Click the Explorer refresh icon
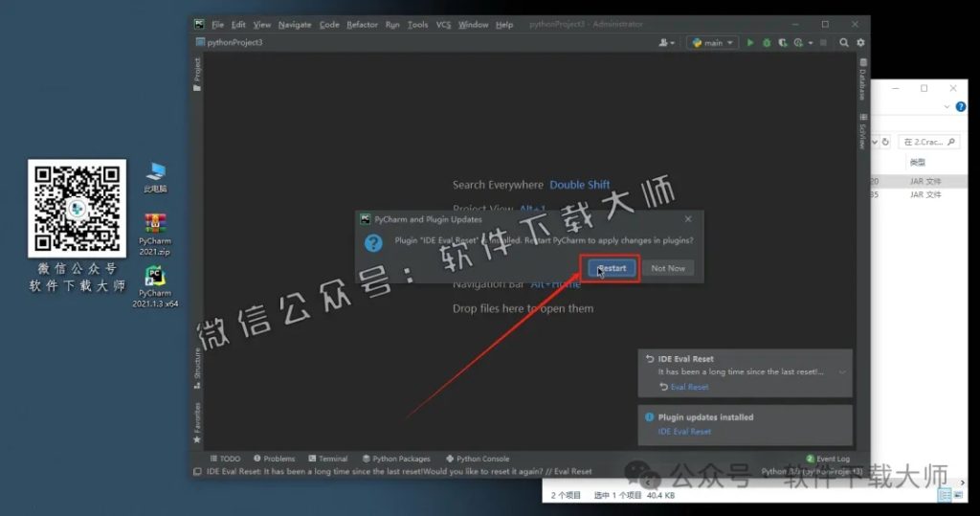980x516 pixels. [885, 142]
